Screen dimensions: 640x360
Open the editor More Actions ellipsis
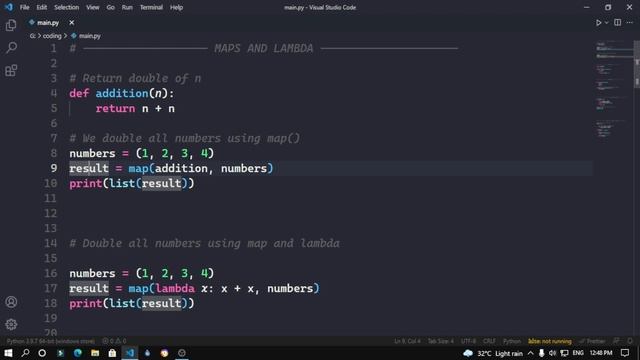coord(630,23)
